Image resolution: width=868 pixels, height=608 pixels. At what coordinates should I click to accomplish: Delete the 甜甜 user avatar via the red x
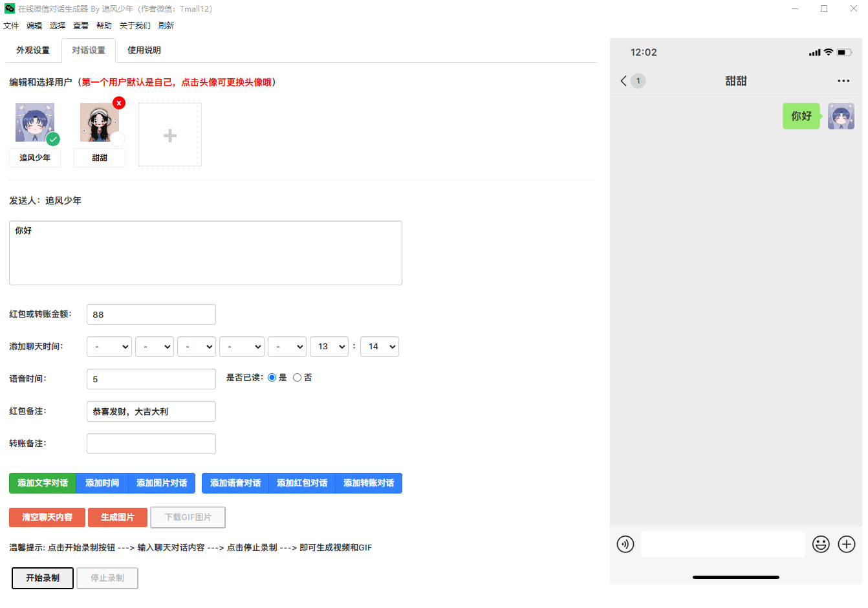pos(118,102)
